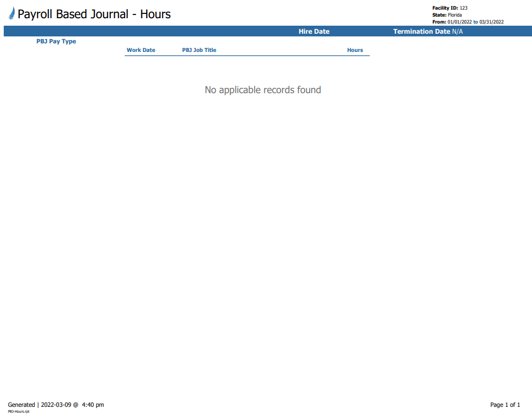Click the blue feather logo icon
Image resolution: width=532 pixels, height=417 pixels.
tap(12, 14)
